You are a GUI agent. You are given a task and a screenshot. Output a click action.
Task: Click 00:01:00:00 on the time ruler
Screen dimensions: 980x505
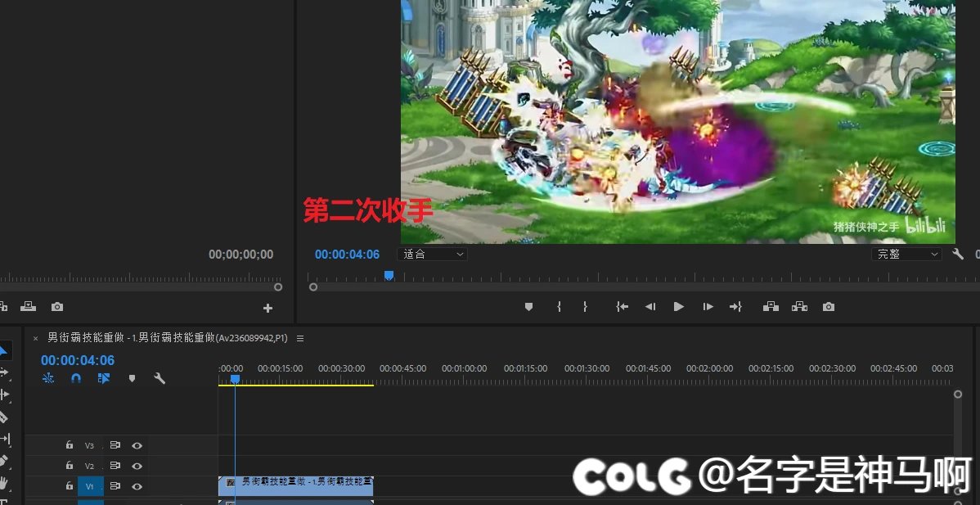point(464,369)
